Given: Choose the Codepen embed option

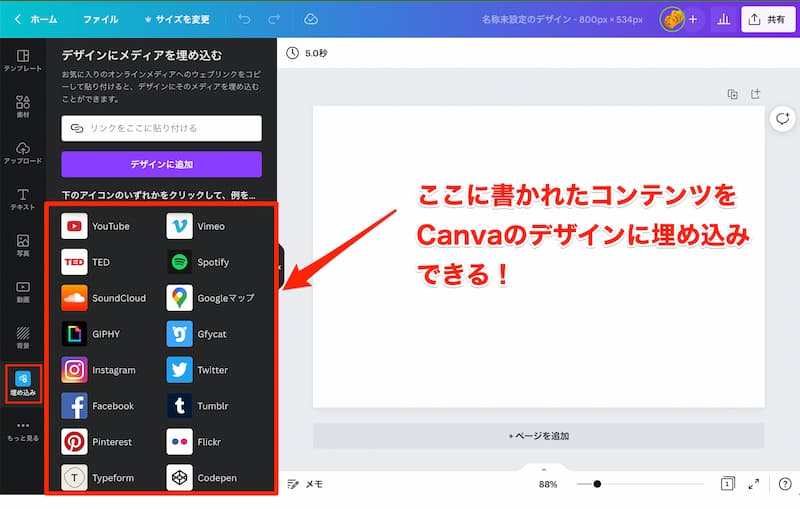Looking at the screenshot, I should (x=202, y=478).
